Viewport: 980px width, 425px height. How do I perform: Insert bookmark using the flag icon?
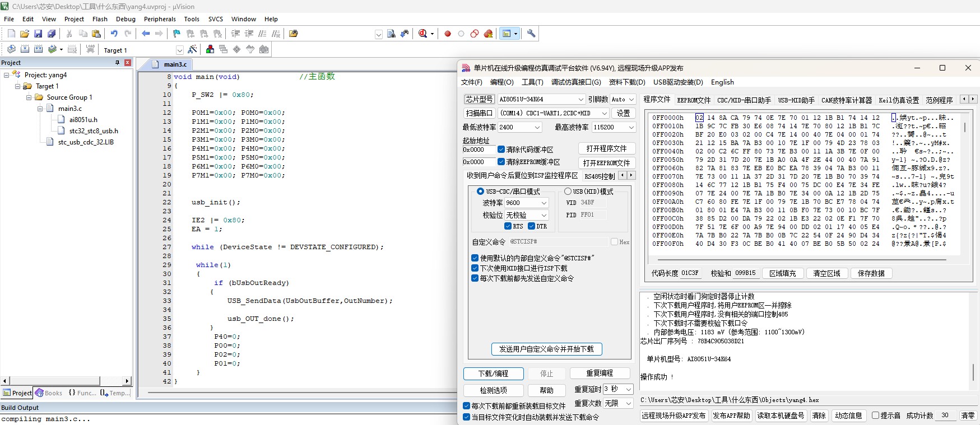(x=177, y=34)
